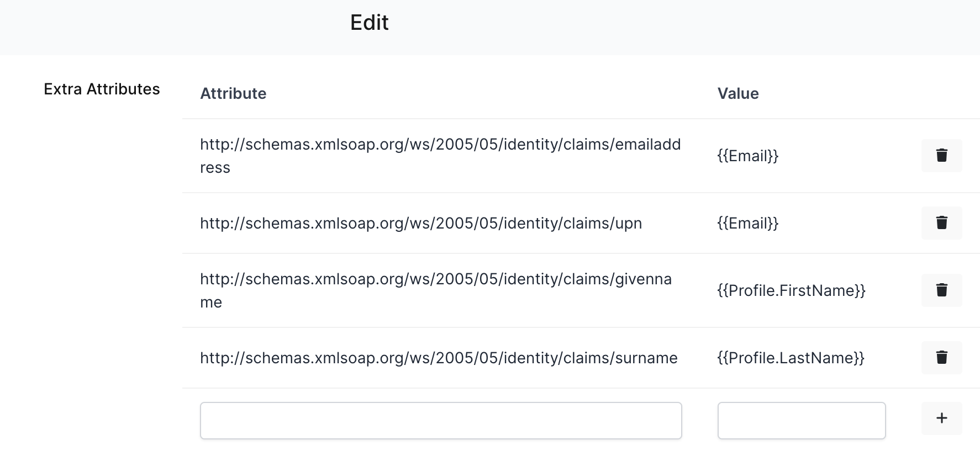This screenshot has height=456, width=980.
Task: Click the Extra Attributes section label
Action: pyautogui.click(x=102, y=89)
